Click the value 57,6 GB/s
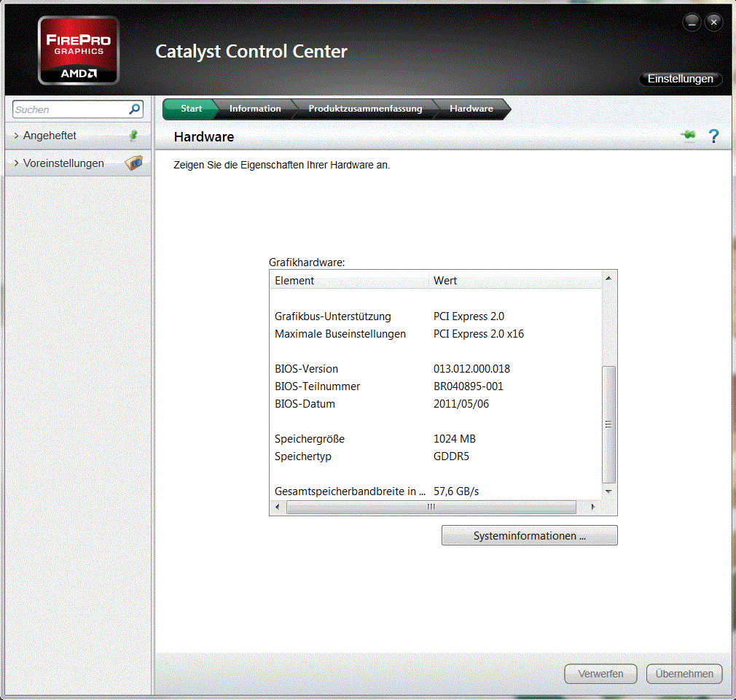 [x=456, y=491]
